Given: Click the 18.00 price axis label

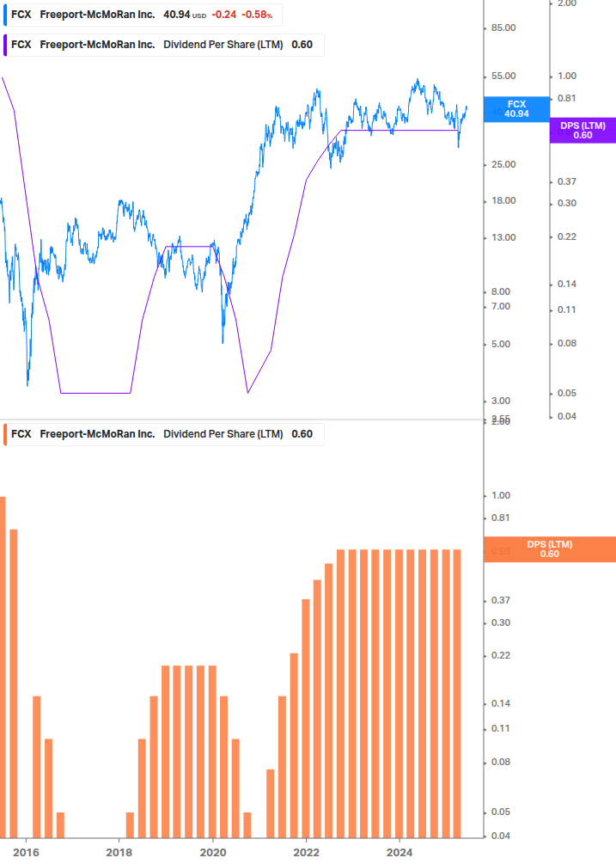Looking at the screenshot, I should [503, 200].
